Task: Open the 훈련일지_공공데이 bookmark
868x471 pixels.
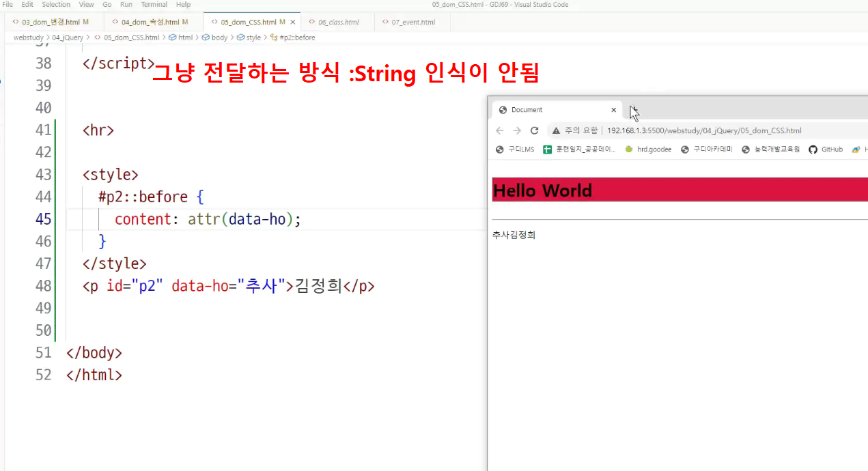Action: (x=580, y=149)
